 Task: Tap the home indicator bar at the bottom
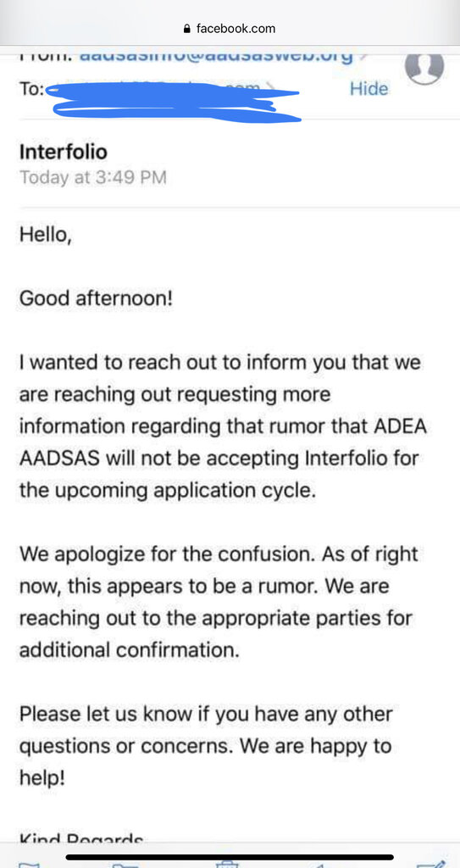point(230,857)
